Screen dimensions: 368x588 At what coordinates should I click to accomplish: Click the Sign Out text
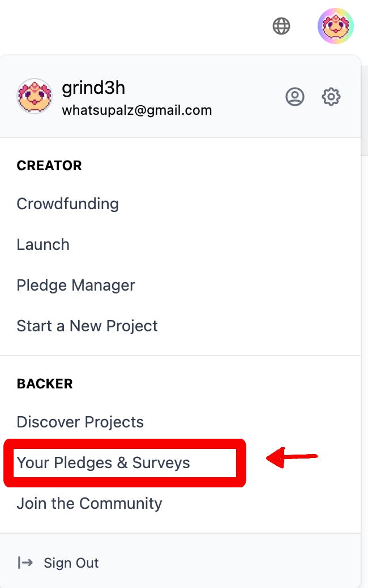pos(71,563)
